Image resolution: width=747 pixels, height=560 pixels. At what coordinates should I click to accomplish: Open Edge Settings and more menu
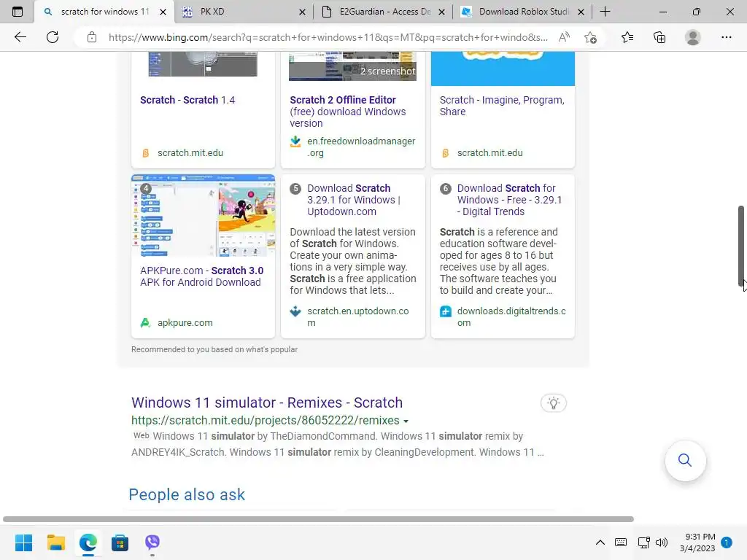pyautogui.click(x=726, y=37)
